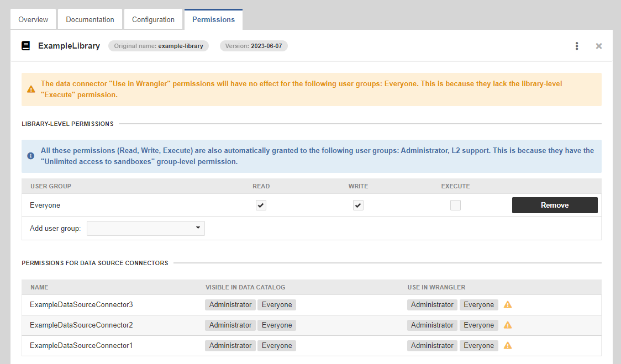Image resolution: width=621 pixels, height=364 pixels.
Task: Uncheck Read permission for Everyone
Action: [x=261, y=205]
